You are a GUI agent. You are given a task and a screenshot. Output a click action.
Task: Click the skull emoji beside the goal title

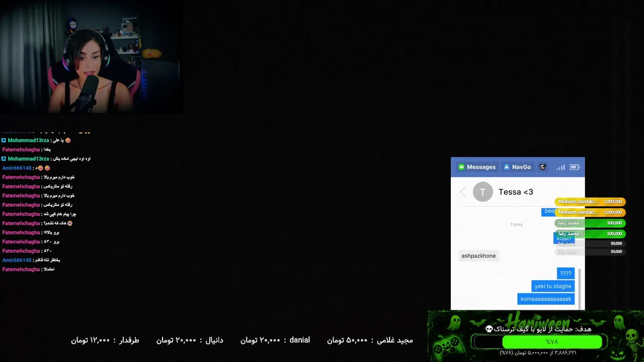point(489,329)
